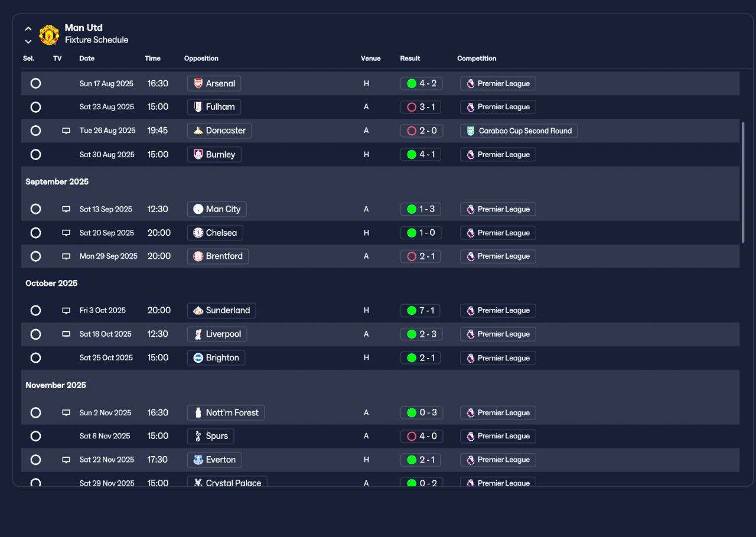The image size is (756, 537).
Task: Select the Doncaster fixture radio button
Action: (x=35, y=131)
